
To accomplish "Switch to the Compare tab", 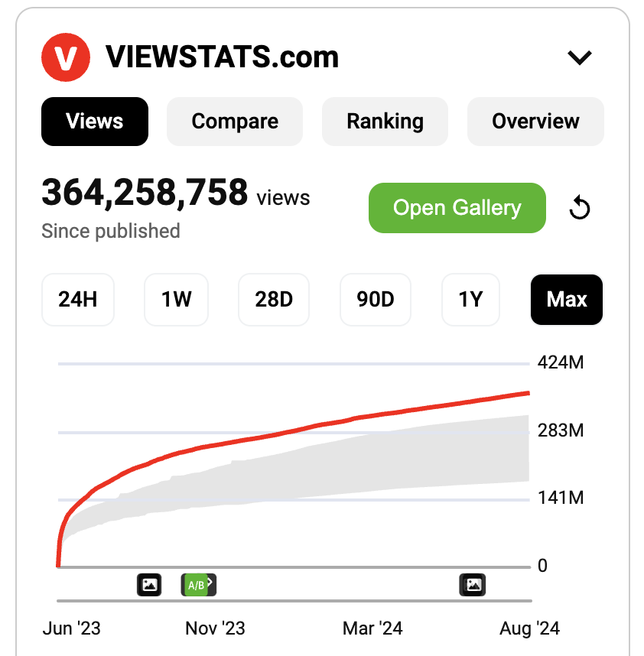I will coord(234,121).
